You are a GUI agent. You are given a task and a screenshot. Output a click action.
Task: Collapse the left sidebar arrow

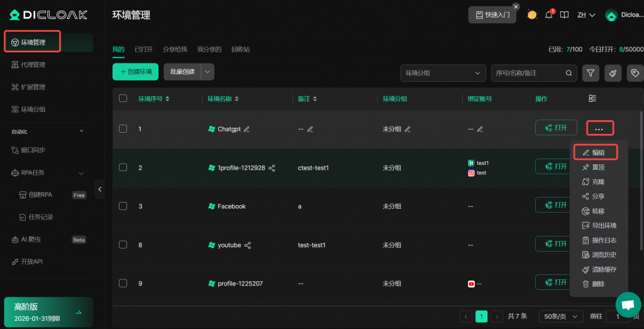(99, 189)
